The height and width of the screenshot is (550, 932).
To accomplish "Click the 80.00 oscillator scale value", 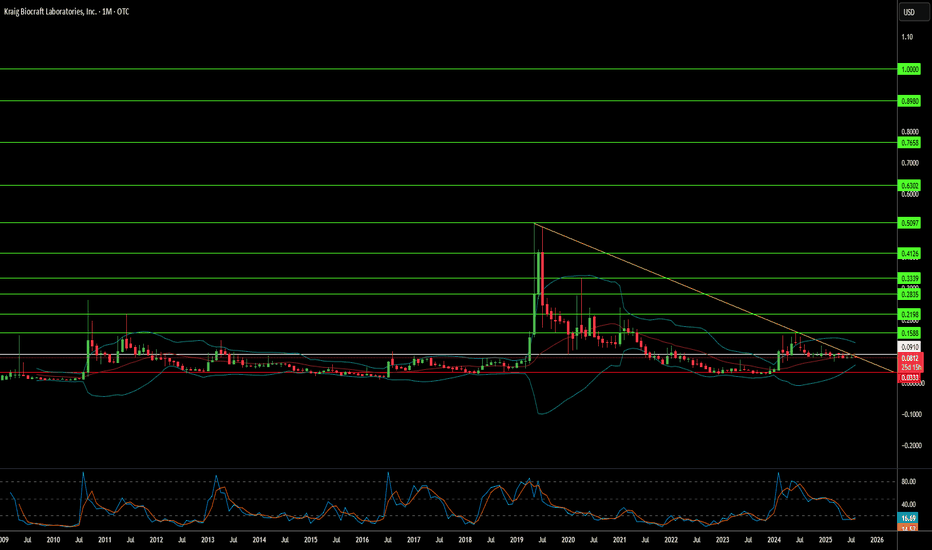I will point(908,482).
